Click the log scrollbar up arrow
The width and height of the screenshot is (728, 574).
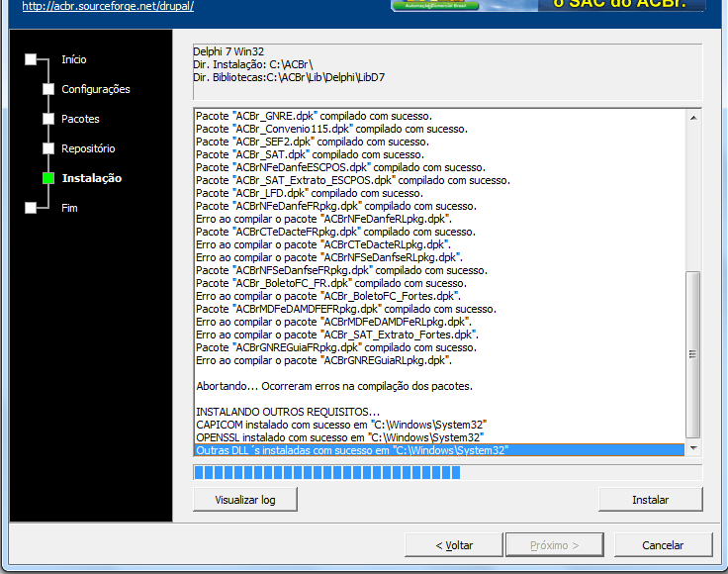pyautogui.click(x=693, y=118)
